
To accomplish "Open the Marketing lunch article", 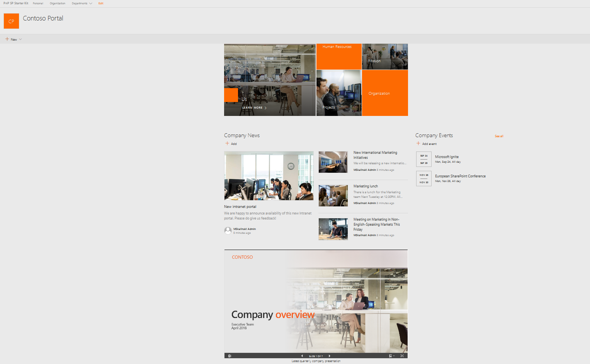I will click(366, 186).
